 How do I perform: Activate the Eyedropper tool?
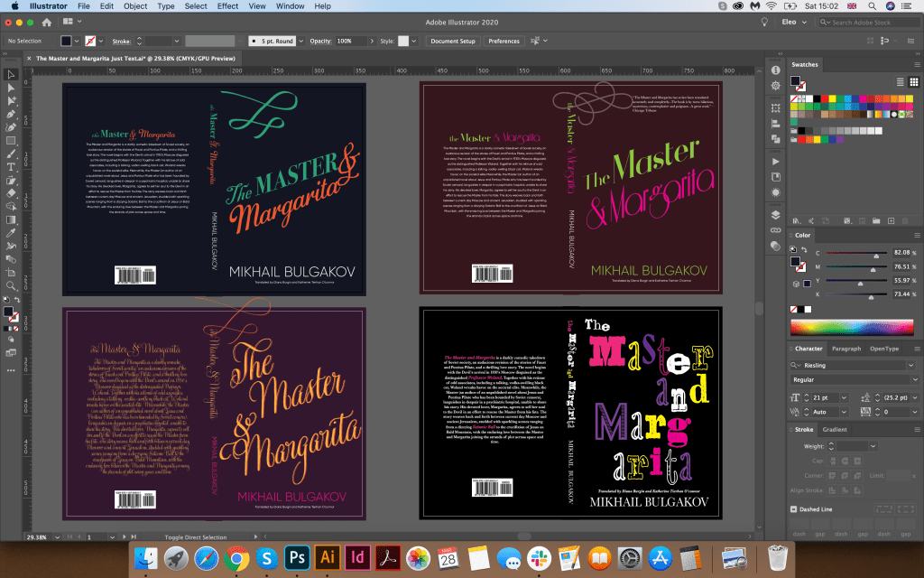click(x=11, y=232)
